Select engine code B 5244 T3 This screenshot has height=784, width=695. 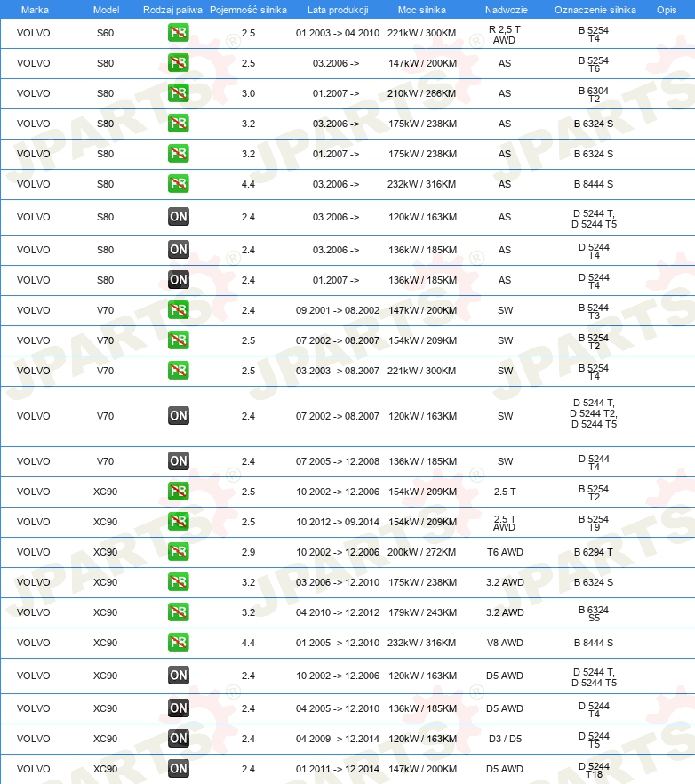(594, 311)
